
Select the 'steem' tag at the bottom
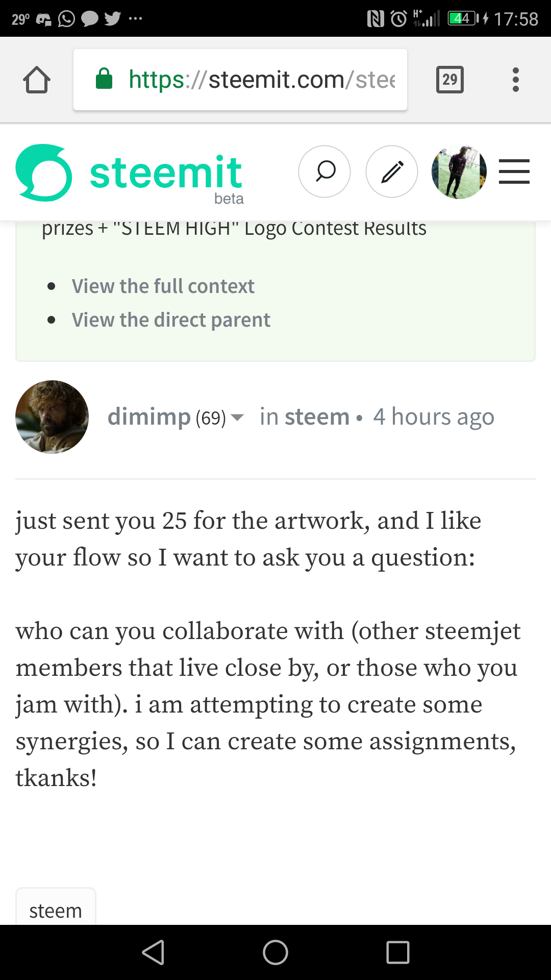click(56, 911)
